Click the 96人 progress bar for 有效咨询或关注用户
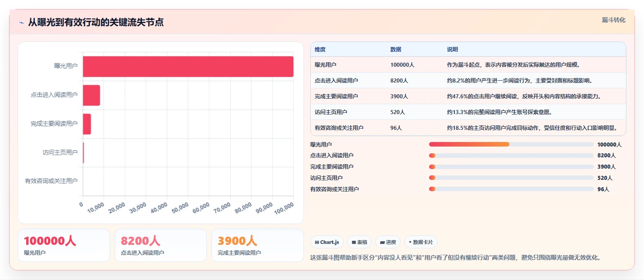 point(511,189)
